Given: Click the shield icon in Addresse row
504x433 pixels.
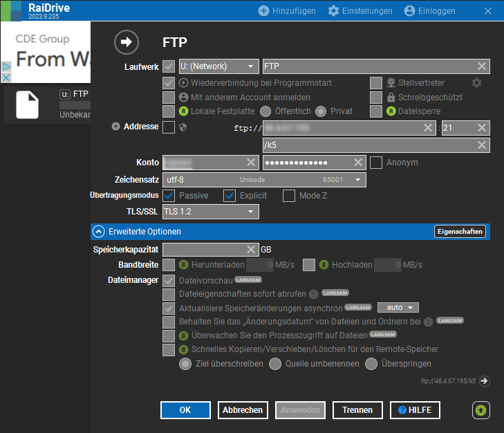Looking at the screenshot, I should 184,127.
